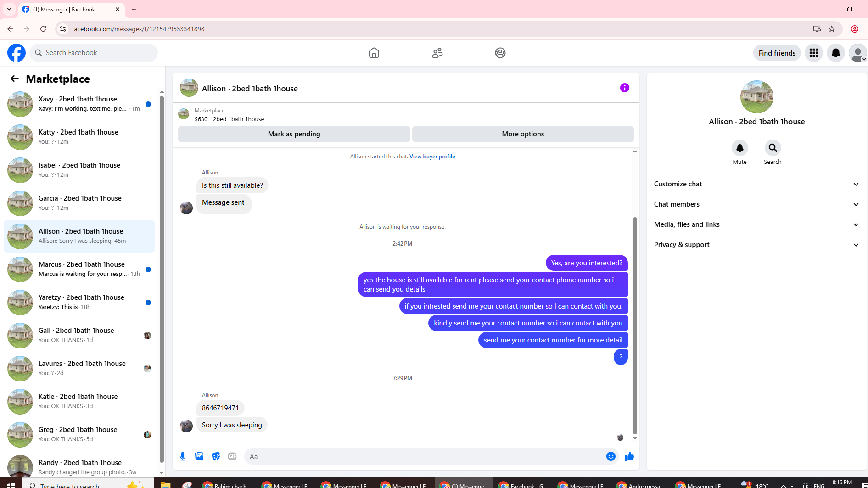Switch to the Facebook - G... taskbar window
This screenshot has height=488, width=868.
tap(523, 485)
